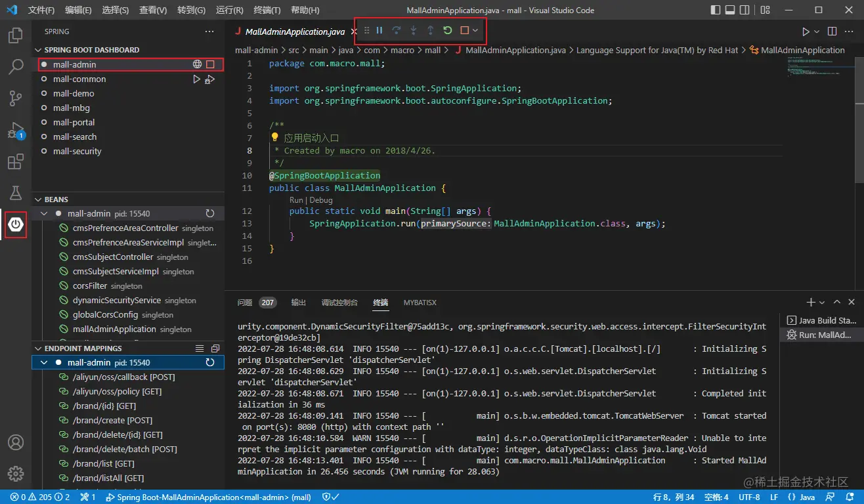This screenshot has height=504, width=864.
Task: Stop the mall-admin app in dashboard
Action: pyautogui.click(x=210, y=64)
